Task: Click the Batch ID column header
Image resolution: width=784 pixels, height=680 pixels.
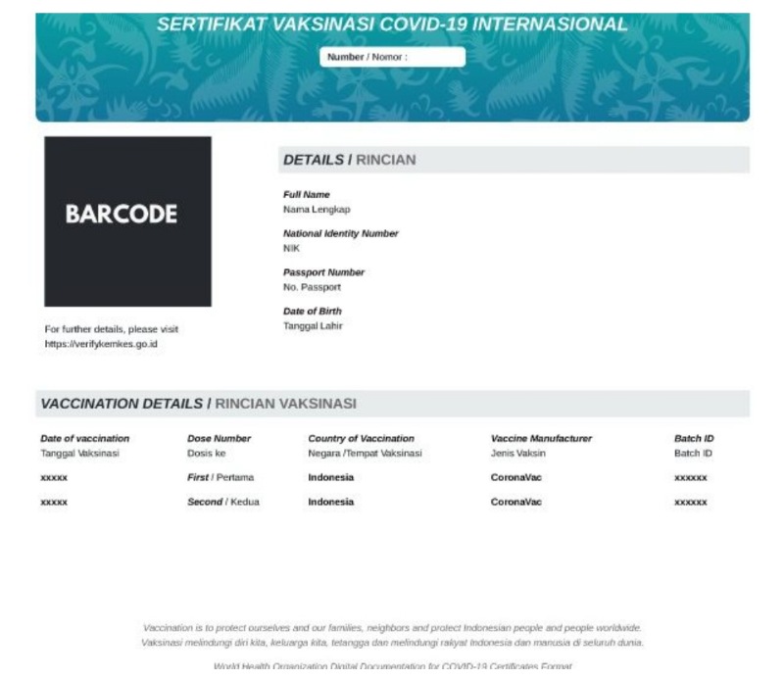Action: coord(694,439)
